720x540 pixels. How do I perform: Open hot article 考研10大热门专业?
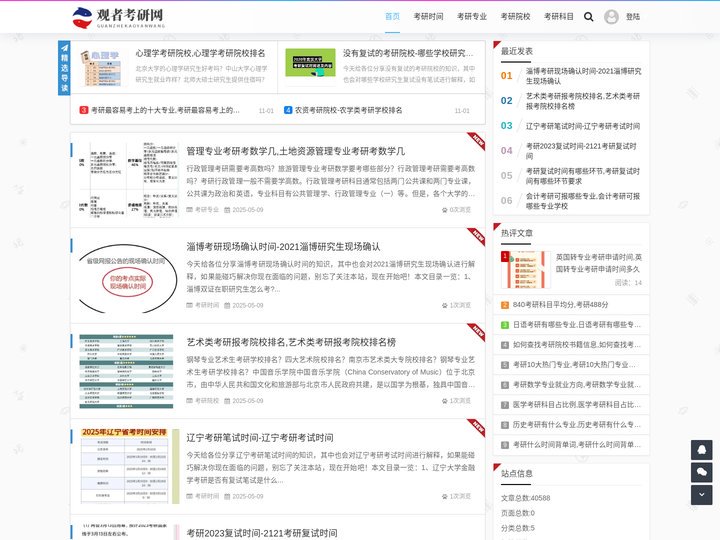point(575,365)
